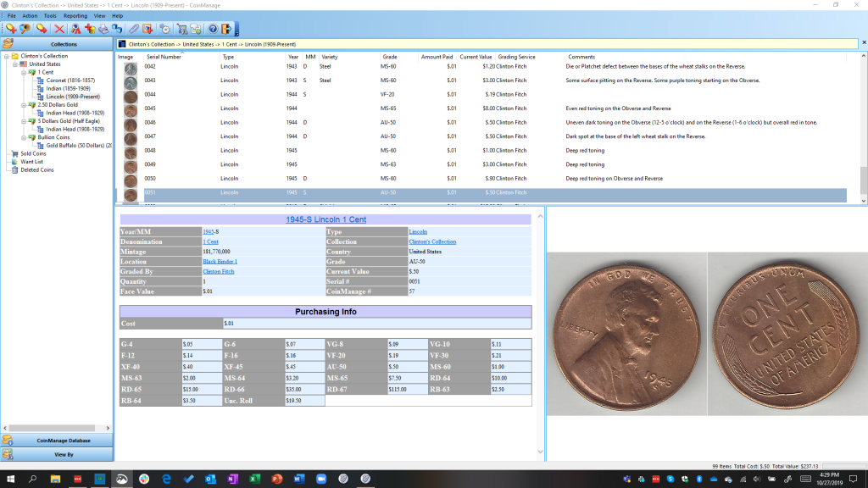This screenshot has width=868, height=488.
Task: Select Indian (1859-1909) in tree
Action: (68, 88)
